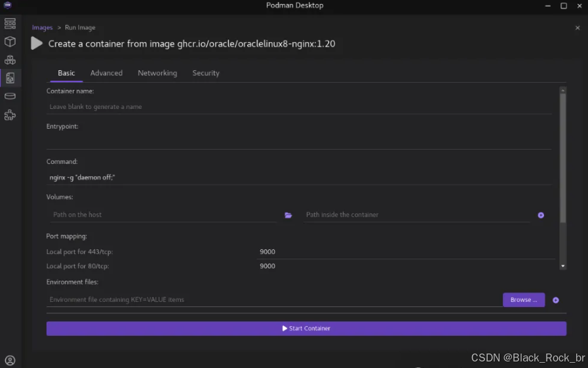Open the Images icon in sidebar

click(10, 78)
